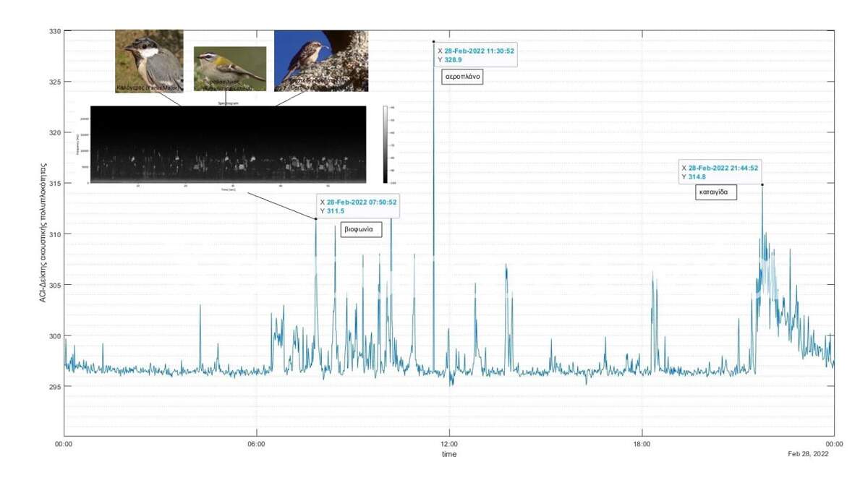This screenshot has height=483, width=868.
Task: Click the 'time' x-axis label
Action: click(448, 454)
